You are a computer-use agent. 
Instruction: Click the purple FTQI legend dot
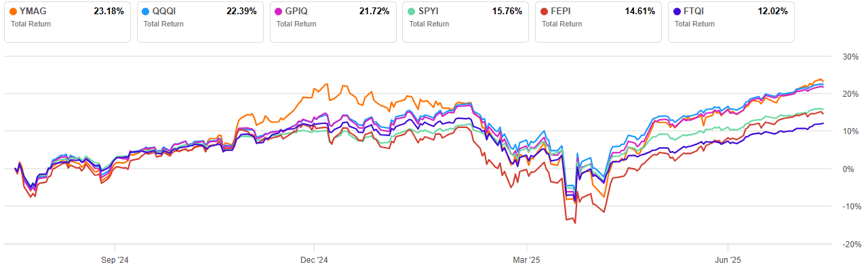tap(678, 12)
